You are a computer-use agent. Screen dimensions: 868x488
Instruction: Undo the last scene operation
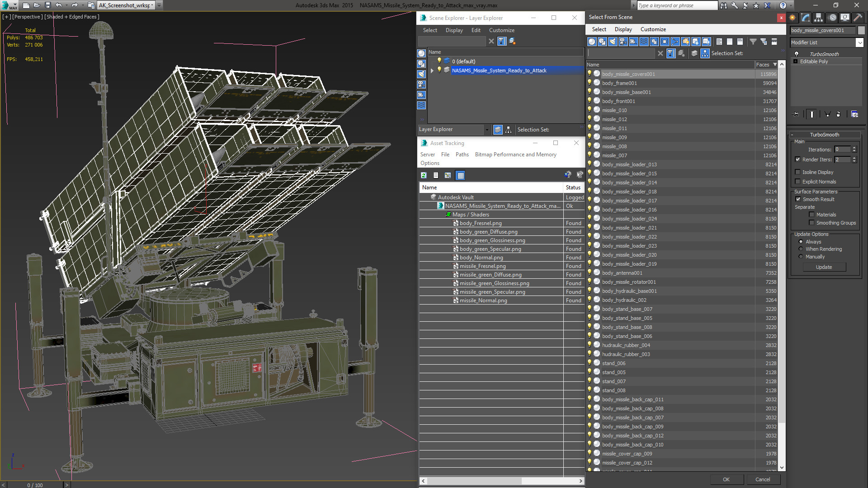[59, 5]
